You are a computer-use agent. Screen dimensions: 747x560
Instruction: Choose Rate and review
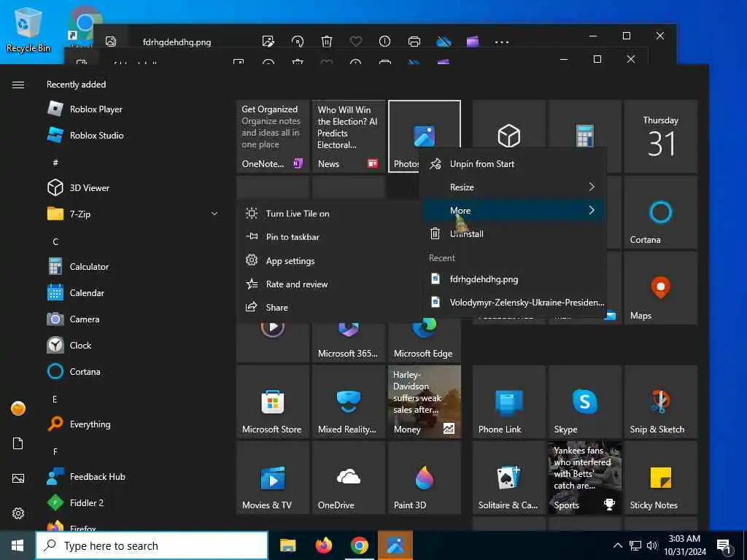tap(330, 284)
